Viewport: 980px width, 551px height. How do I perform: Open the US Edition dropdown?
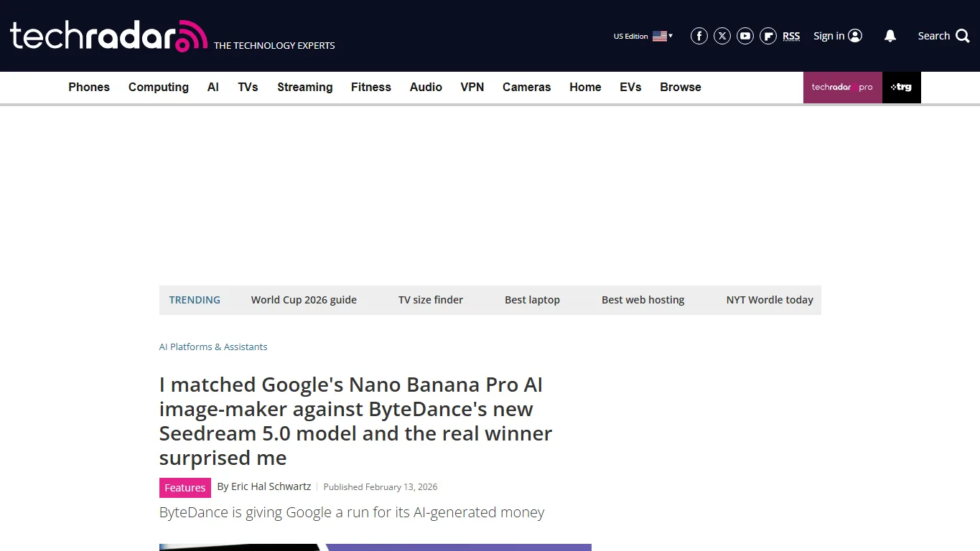coord(643,36)
